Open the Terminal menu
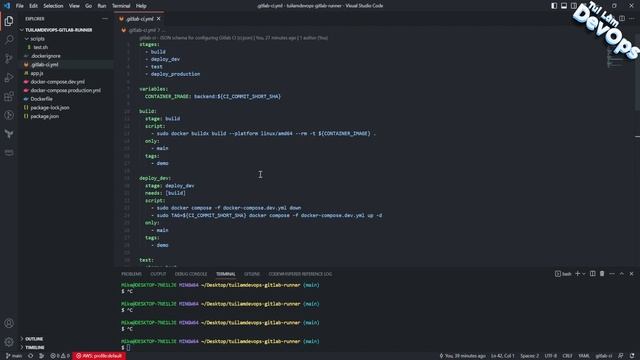The height and width of the screenshot is (360, 640). tap(121, 6)
